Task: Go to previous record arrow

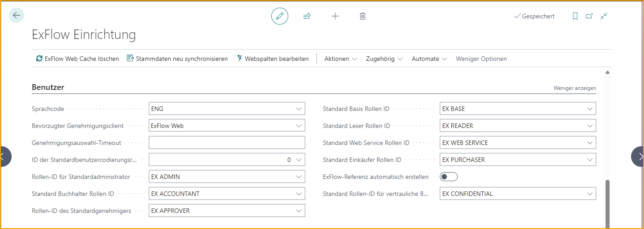Action: 4,157
